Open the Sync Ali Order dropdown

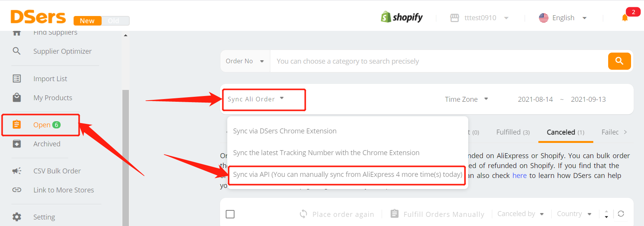(x=256, y=99)
